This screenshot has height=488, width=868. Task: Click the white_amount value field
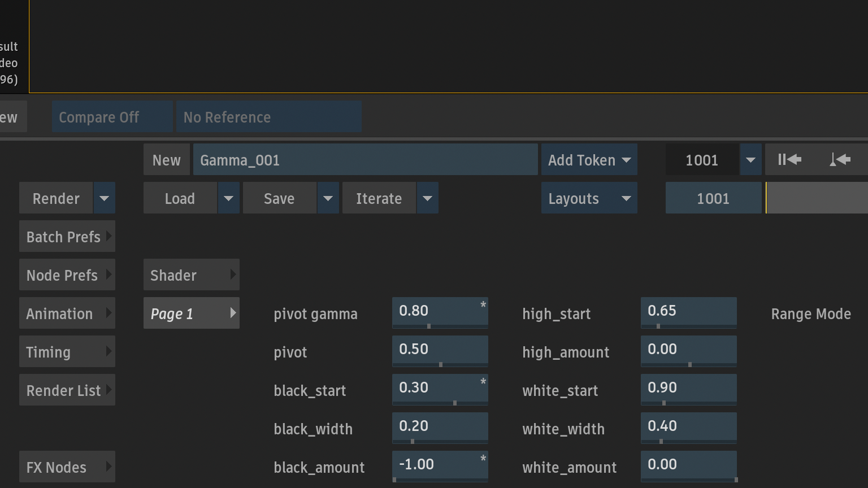[689, 466]
